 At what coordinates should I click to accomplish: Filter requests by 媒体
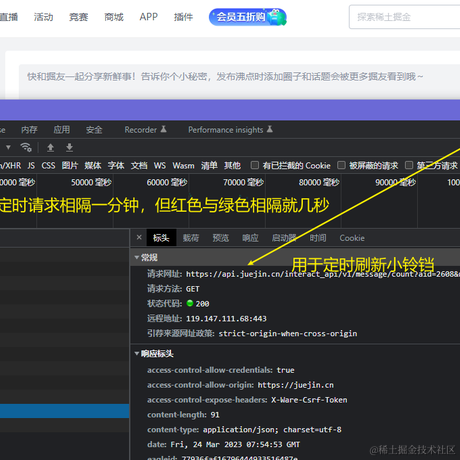pos(93,166)
